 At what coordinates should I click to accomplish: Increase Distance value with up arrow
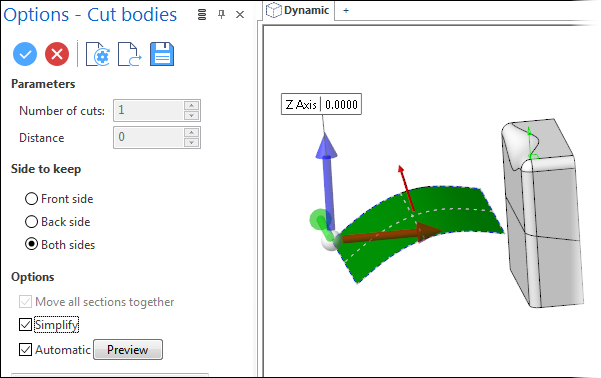[191, 133]
